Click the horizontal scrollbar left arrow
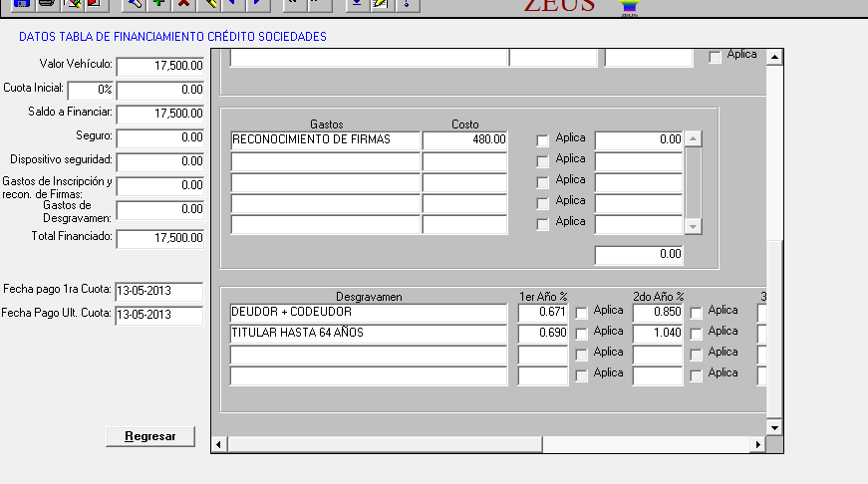This screenshot has height=484, width=868. click(219, 444)
